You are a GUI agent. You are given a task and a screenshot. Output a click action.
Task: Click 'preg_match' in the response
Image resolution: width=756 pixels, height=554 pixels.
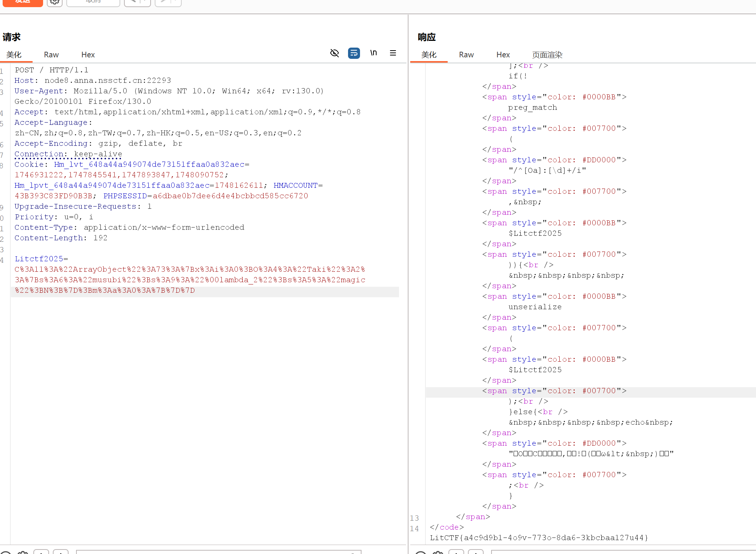533,108
